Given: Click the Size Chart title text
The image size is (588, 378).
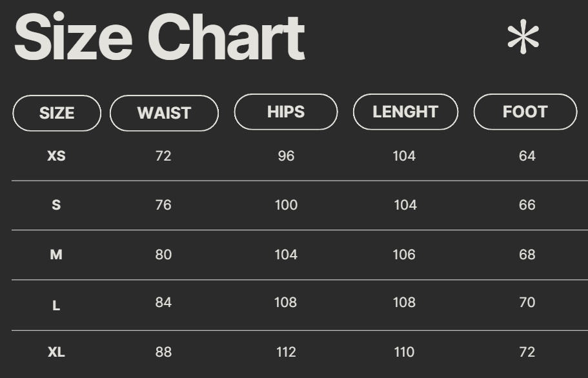Looking at the screenshot, I should tap(159, 37).
